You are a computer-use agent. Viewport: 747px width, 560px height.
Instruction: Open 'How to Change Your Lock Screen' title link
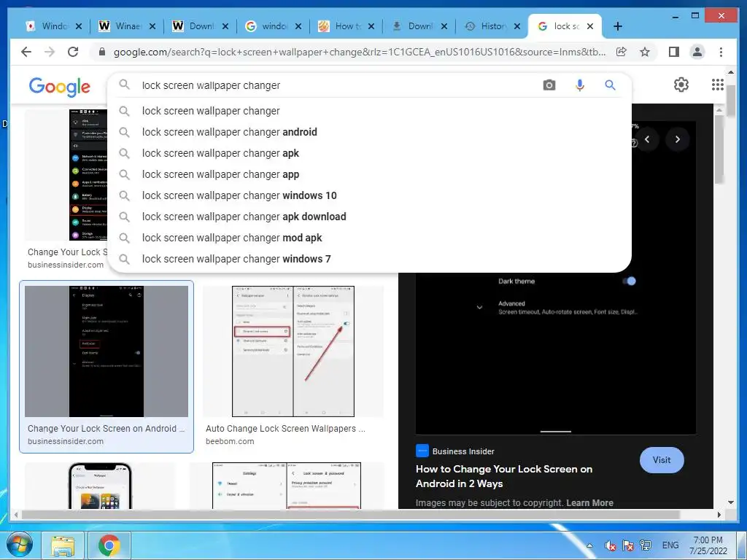point(503,476)
